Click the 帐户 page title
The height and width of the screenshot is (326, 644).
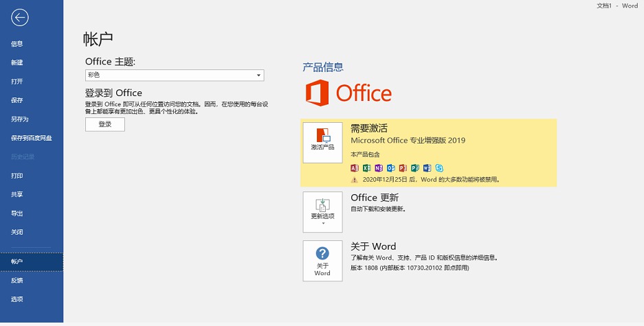pyautogui.click(x=98, y=39)
